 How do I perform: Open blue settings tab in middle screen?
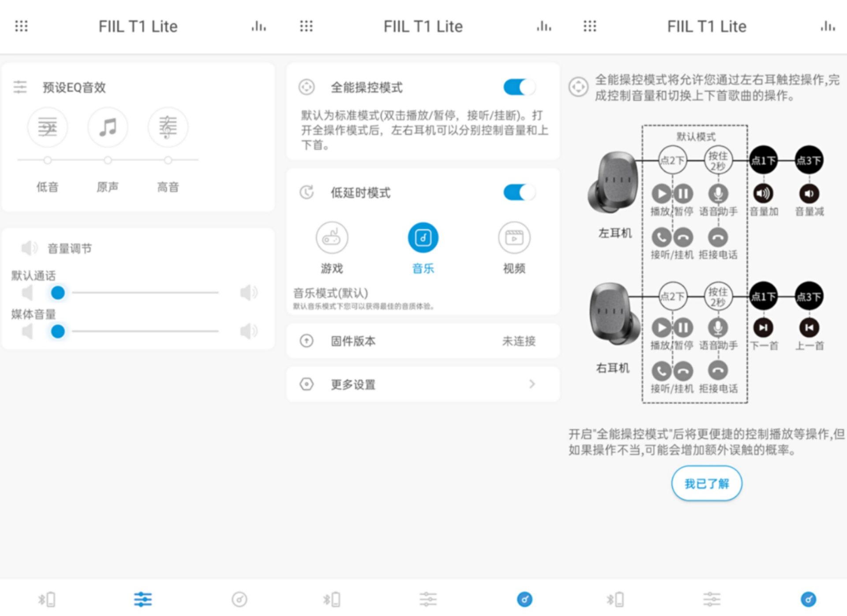525,599
